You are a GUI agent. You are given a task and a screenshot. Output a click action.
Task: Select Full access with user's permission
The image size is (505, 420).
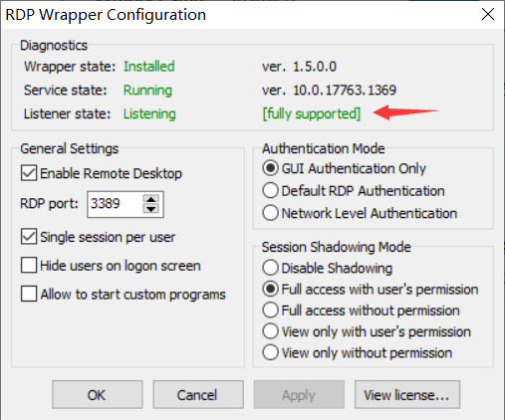pos(270,289)
